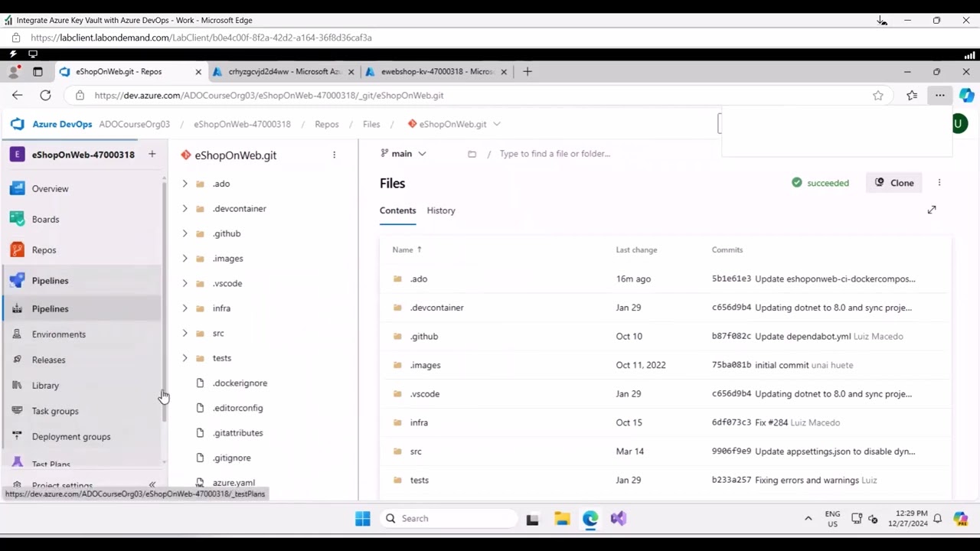Expand the .devcontainer folder in tree
The width and height of the screenshot is (980, 551).
185,208
